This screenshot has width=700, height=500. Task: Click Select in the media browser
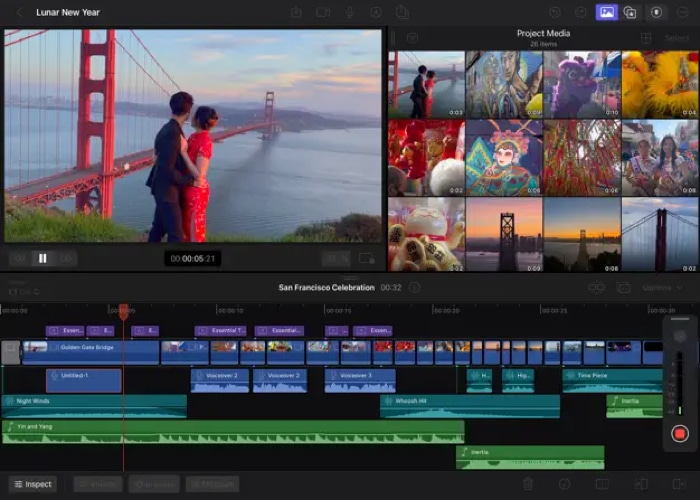click(676, 38)
